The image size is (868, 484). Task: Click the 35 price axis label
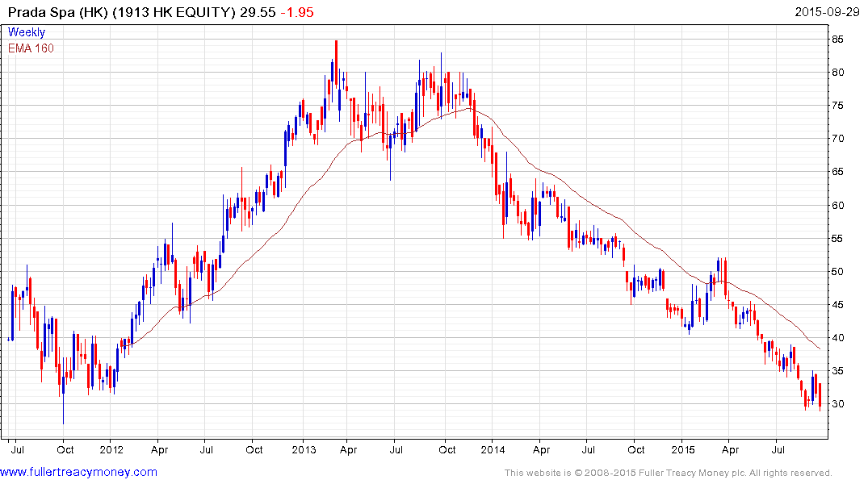(837, 371)
